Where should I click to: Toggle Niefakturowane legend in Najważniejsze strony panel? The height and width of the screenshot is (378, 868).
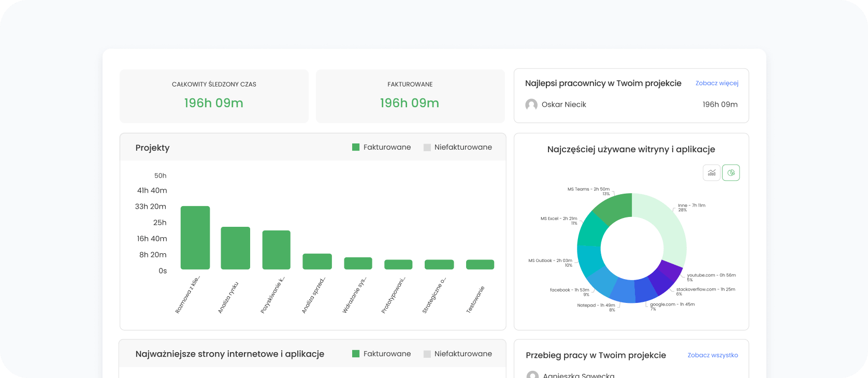pos(458,354)
